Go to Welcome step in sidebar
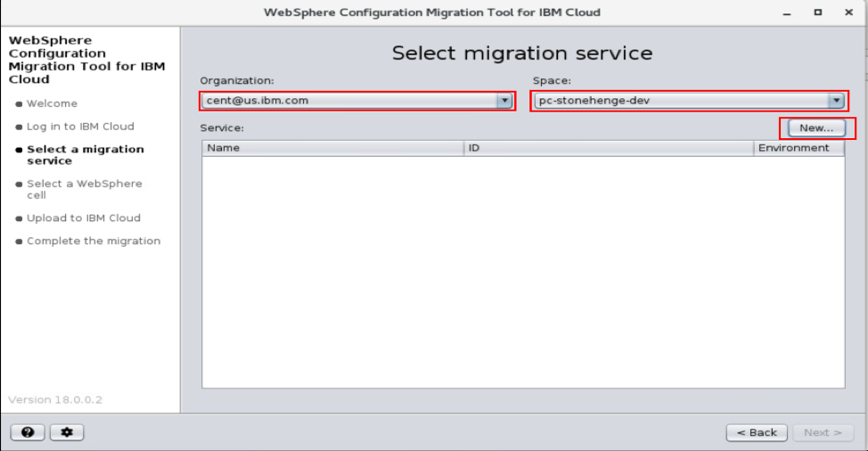 click(x=52, y=103)
